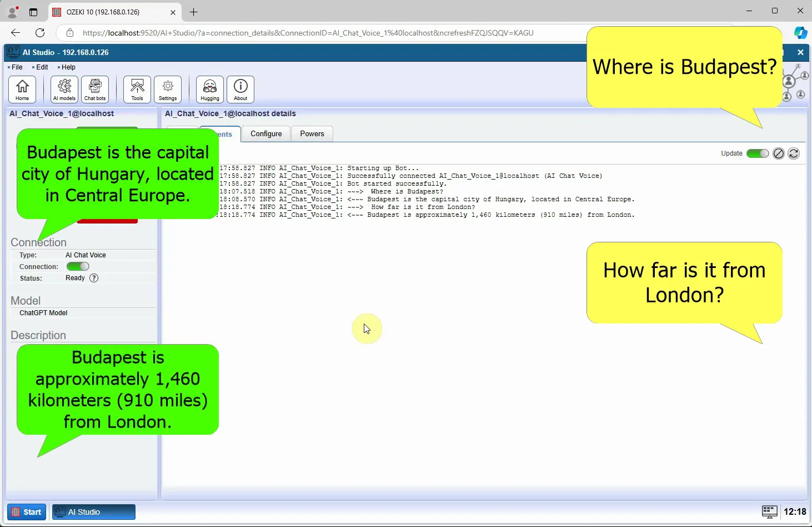Click the clear log (circle-slash) icon
812x527 pixels.
(x=779, y=153)
